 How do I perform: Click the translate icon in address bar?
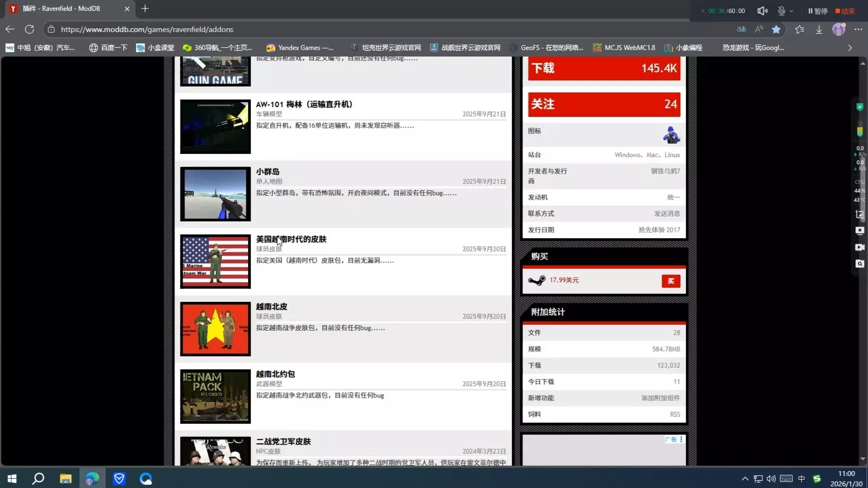[741, 29]
